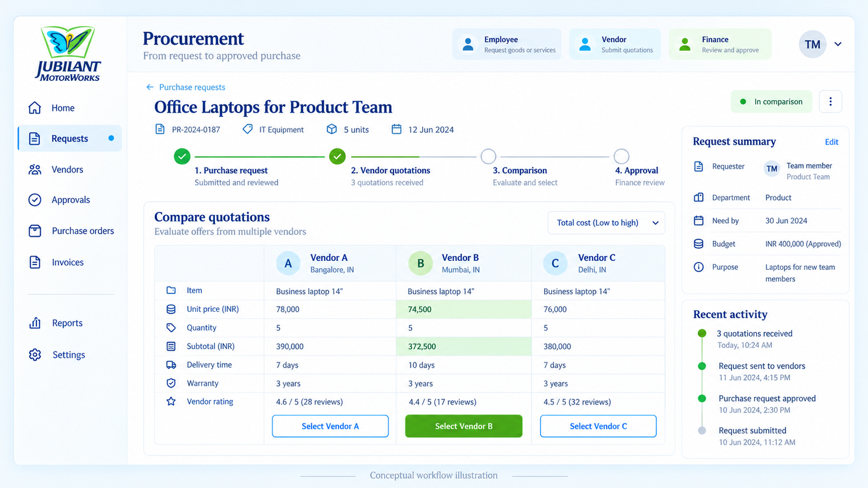Image resolution: width=868 pixels, height=488 pixels.
Task: Click Select Vendor C button
Action: [598, 426]
